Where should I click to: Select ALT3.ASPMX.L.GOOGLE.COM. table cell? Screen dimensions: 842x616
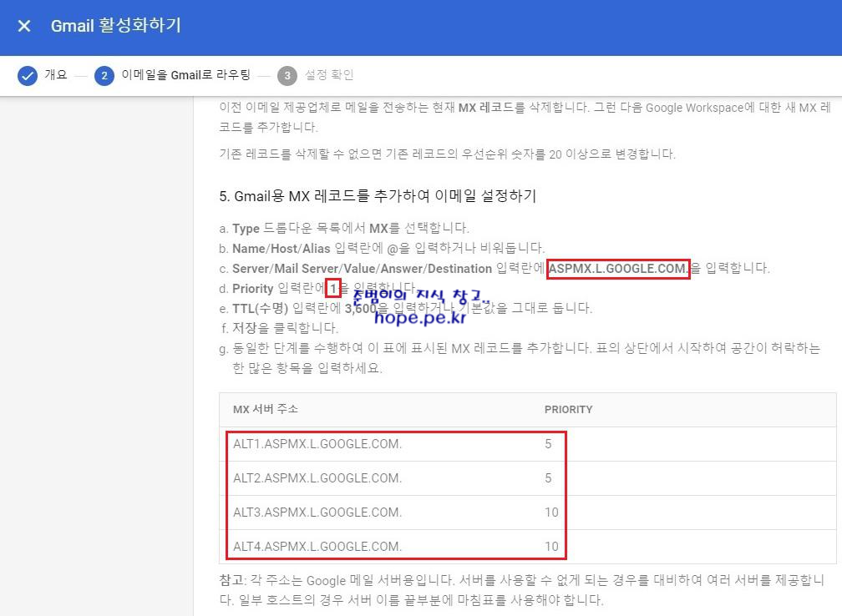pyautogui.click(x=317, y=512)
